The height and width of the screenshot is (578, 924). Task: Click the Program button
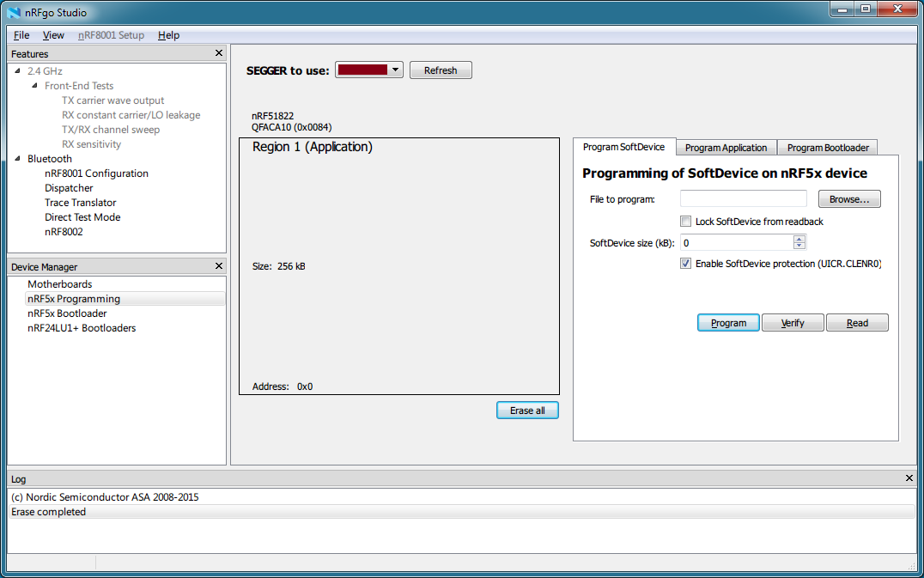point(728,323)
